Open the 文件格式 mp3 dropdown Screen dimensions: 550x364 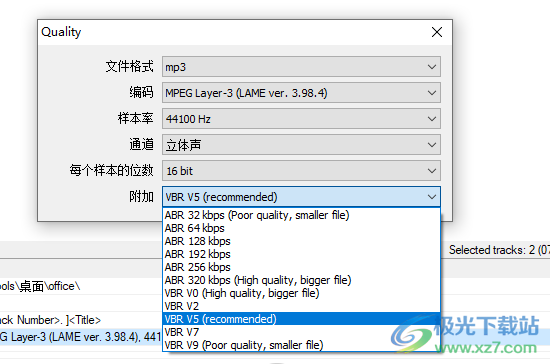click(301, 67)
